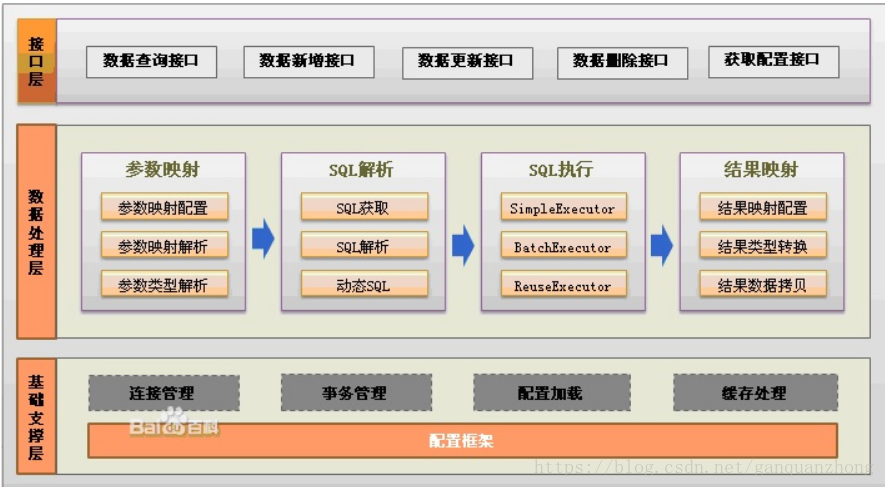This screenshot has height=487, width=885.
Task: Click the 缓存处理 dashed box
Action: coord(755,393)
